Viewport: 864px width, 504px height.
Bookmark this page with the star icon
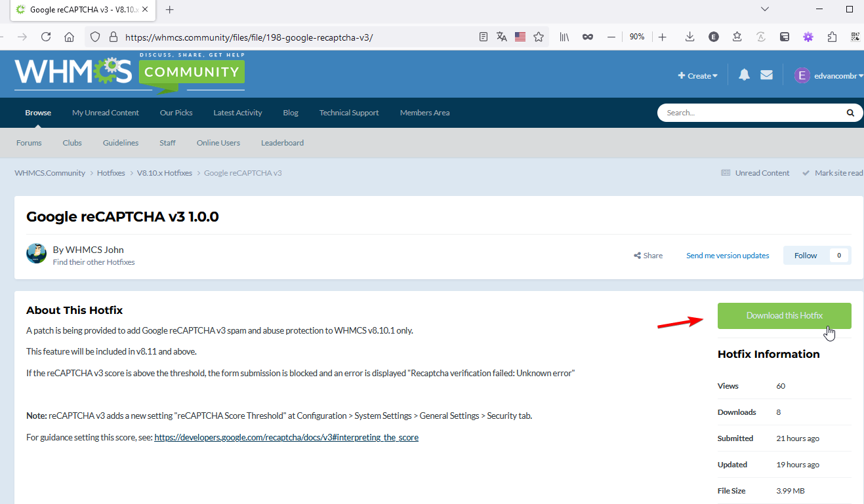(x=539, y=37)
